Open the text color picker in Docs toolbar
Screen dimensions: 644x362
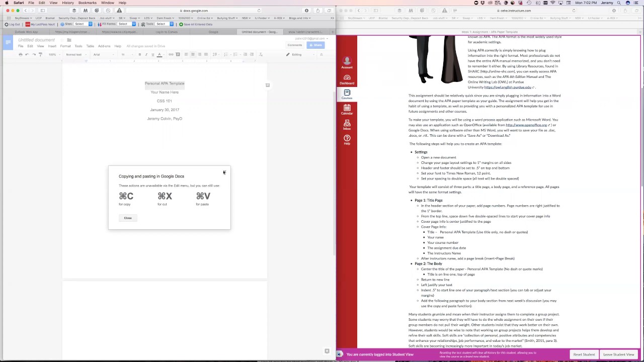159,54
